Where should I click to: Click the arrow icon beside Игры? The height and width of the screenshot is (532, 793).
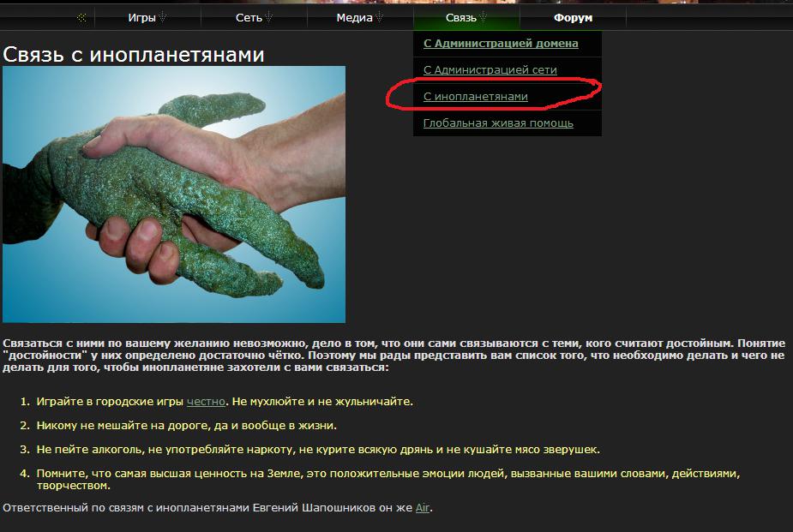pos(163,18)
